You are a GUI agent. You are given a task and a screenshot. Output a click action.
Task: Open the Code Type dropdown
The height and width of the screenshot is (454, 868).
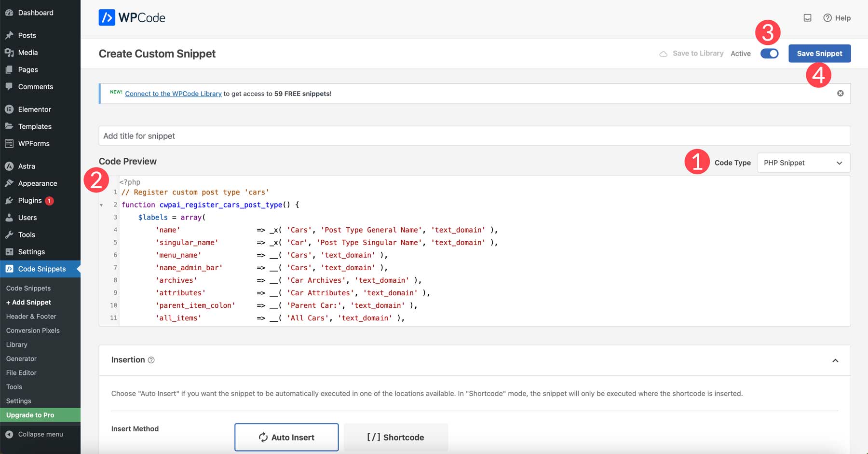pyautogui.click(x=802, y=163)
